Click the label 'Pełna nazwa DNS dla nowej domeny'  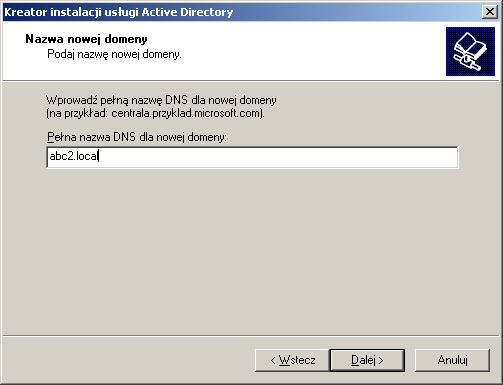[137, 137]
